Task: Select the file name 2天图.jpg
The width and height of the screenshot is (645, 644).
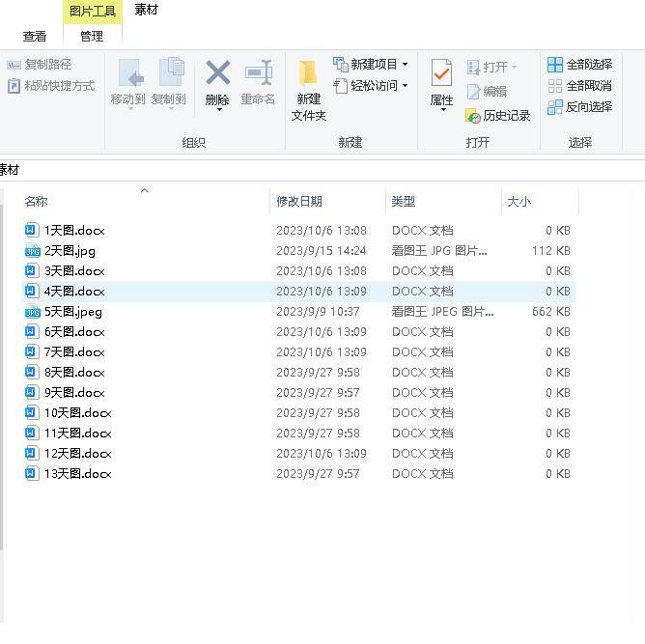Action: point(70,251)
